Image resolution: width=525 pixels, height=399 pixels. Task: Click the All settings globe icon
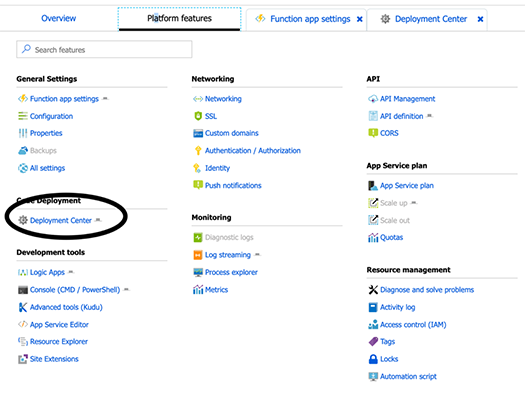tap(23, 168)
